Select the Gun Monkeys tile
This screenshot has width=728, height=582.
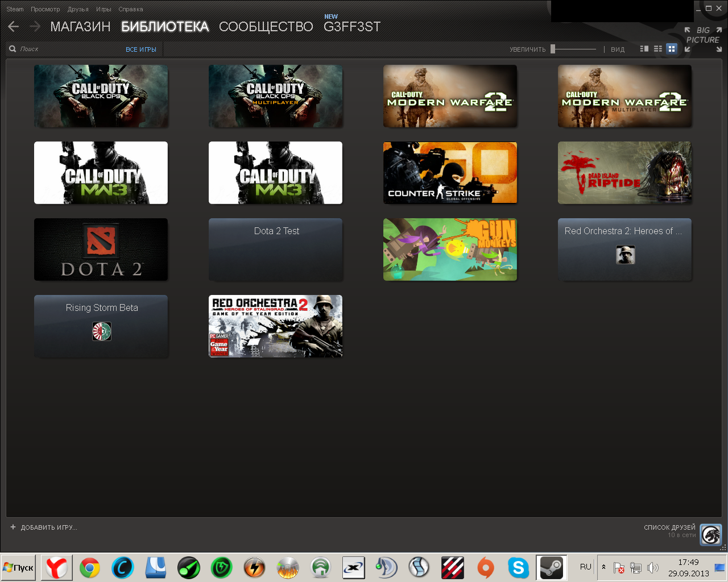point(450,250)
